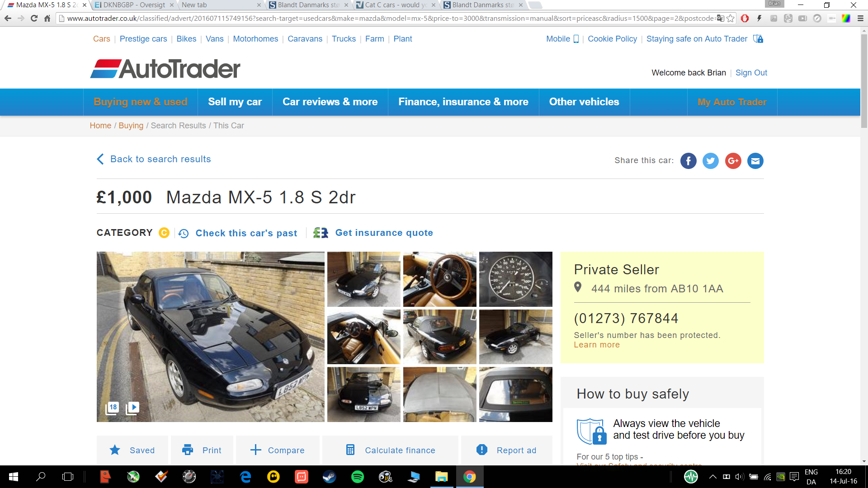The image size is (868, 488).
Task: Open File Explorer from the taskbar
Action: click(x=441, y=477)
